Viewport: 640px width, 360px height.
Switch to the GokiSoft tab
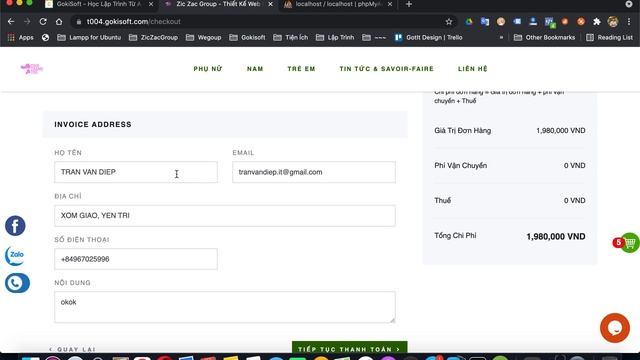[x=98, y=4]
